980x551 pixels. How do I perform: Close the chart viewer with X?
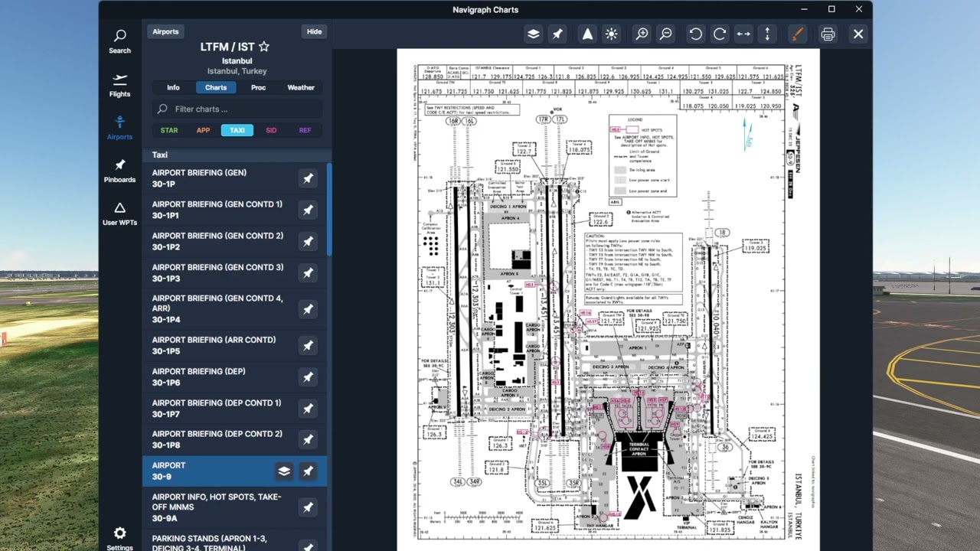(858, 34)
